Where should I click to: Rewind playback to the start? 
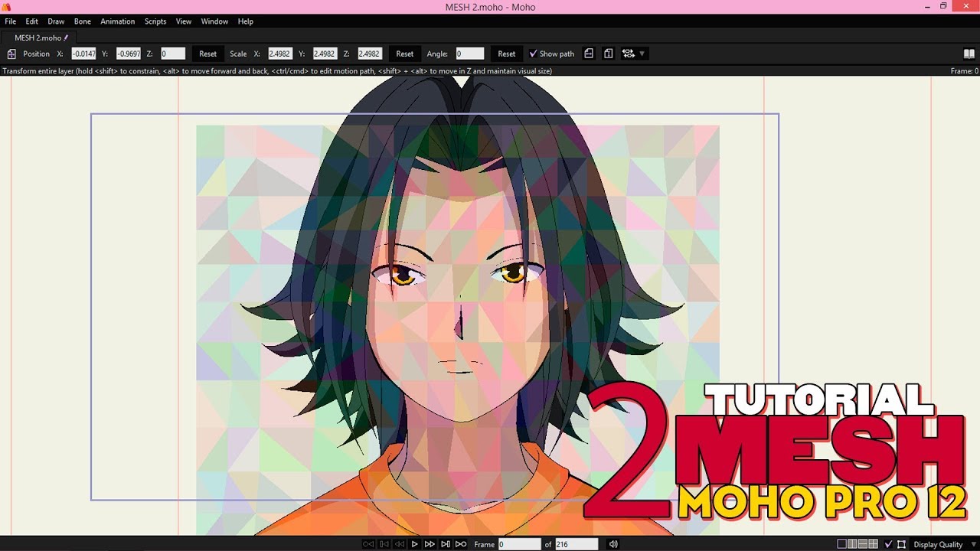(x=368, y=544)
